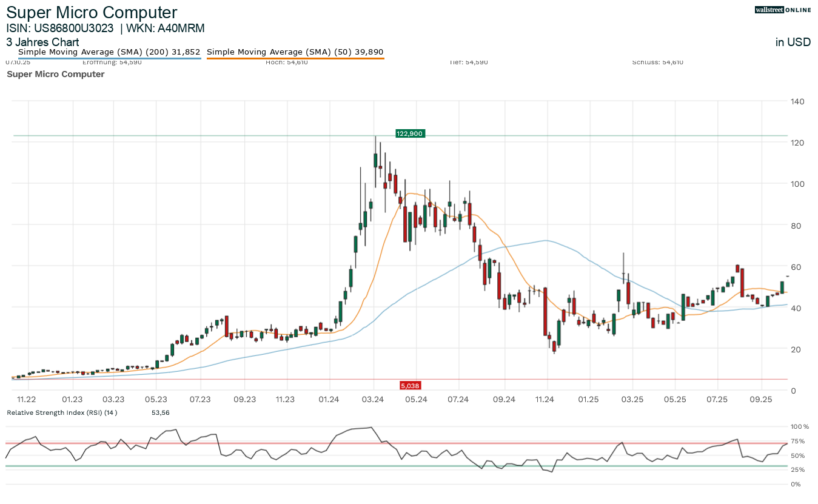818x504 pixels.
Task: Click the 09.25 date on the time axis
Action: 761,399
